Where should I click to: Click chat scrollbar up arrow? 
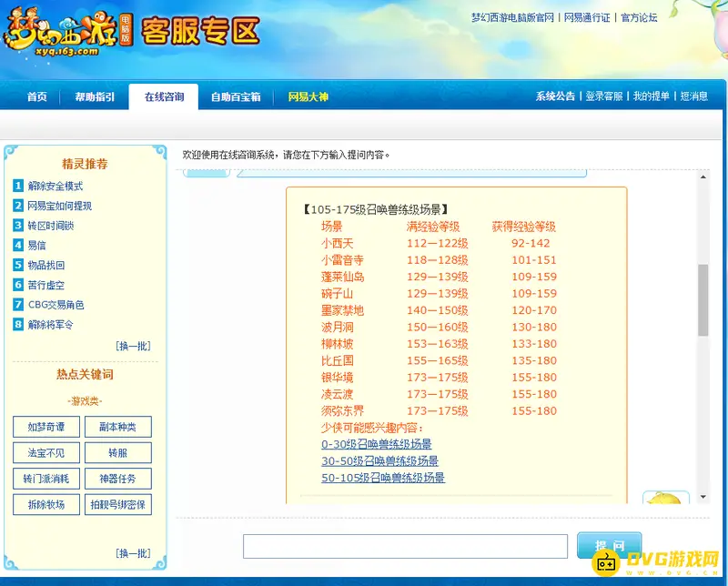click(x=703, y=177)
